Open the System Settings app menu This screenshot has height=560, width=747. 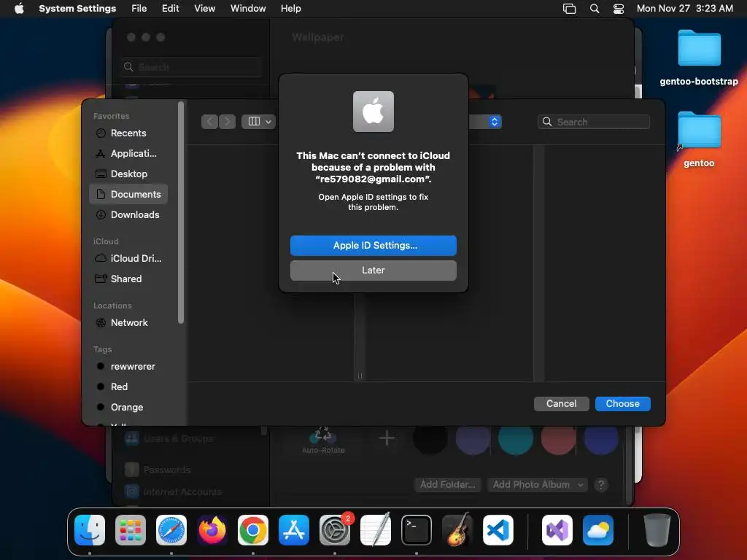click(x=77, y=9)
